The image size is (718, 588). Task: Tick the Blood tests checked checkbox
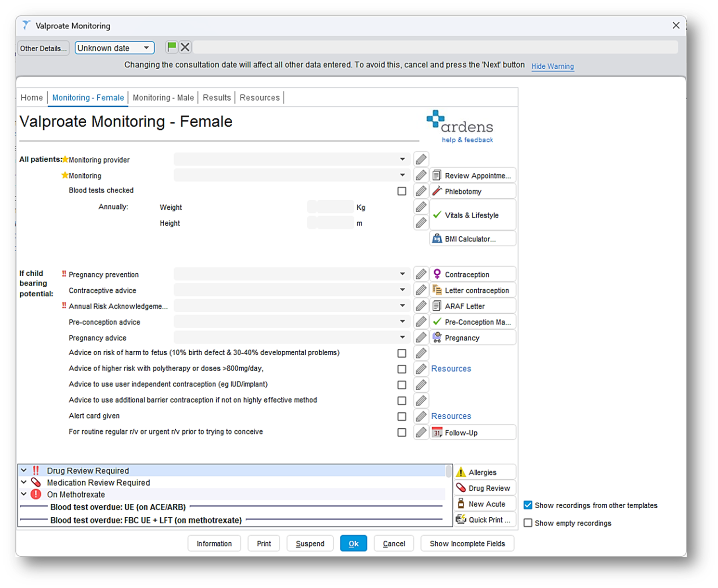pyautogui.click(x=402, y=191)
